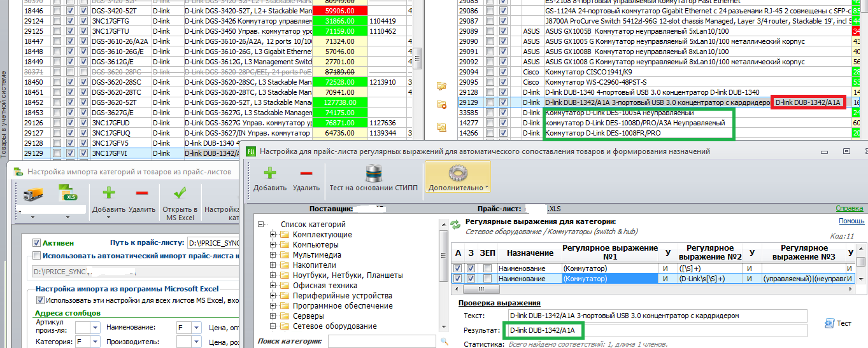Open dropdown arrow under the XLS icon
The width and height of the screenshot is (868, 348).
(x=68, y=218)
